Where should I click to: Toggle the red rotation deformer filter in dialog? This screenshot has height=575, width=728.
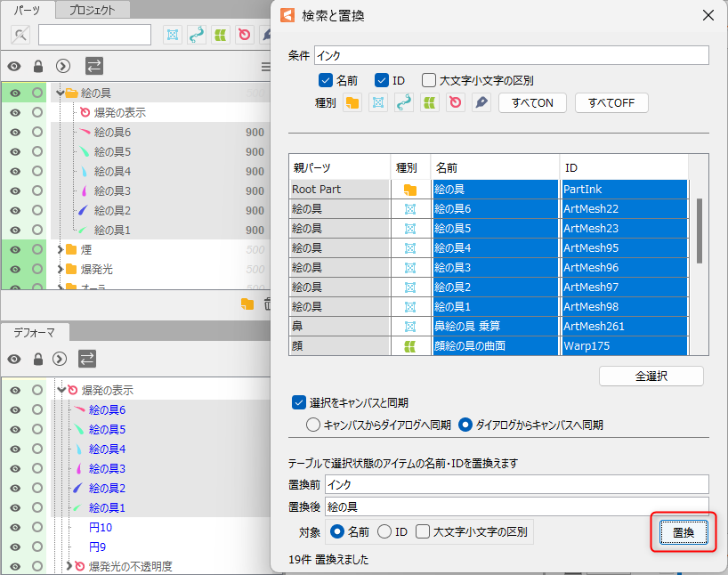coord(455,103)
